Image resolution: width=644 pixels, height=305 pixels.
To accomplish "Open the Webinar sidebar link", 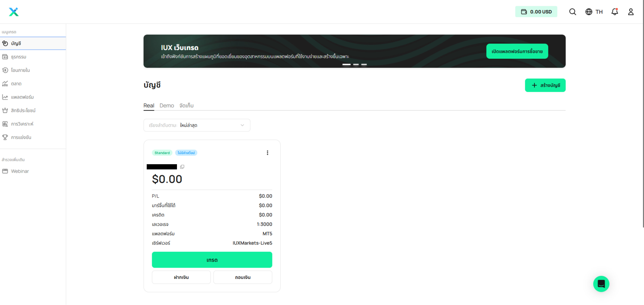I will point(20,171).
